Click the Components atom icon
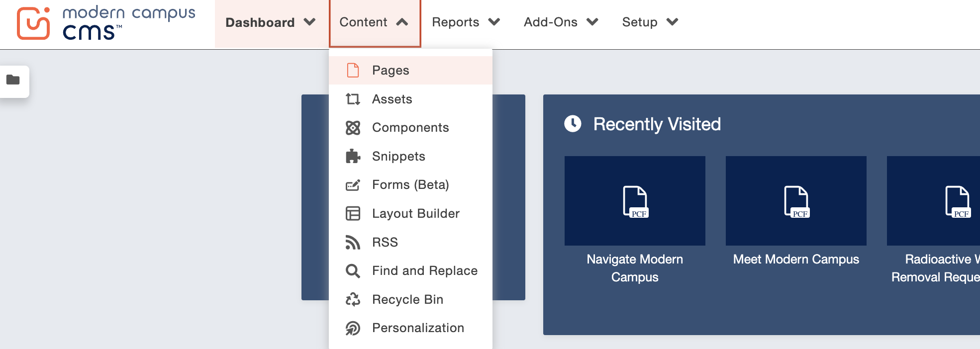This screenshot has width=980, height=349. [353, 128]
